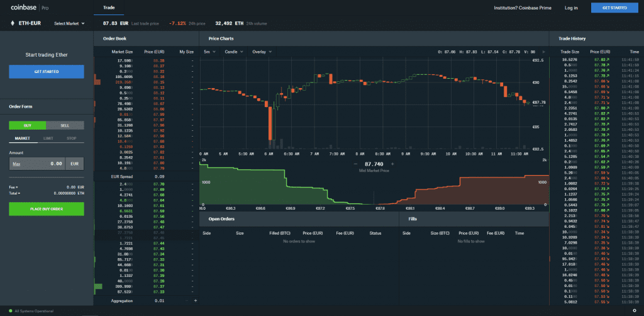Zoom out depth chart with minus icon

pos(356,164)
